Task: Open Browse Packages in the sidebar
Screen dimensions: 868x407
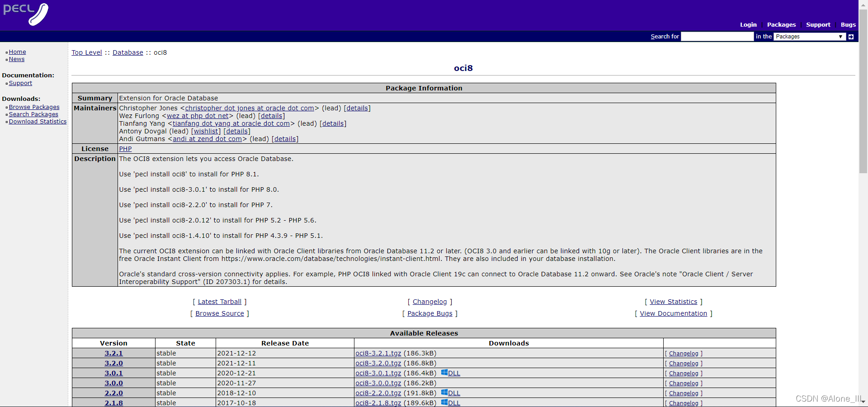Action: click(x=34, y=107)
